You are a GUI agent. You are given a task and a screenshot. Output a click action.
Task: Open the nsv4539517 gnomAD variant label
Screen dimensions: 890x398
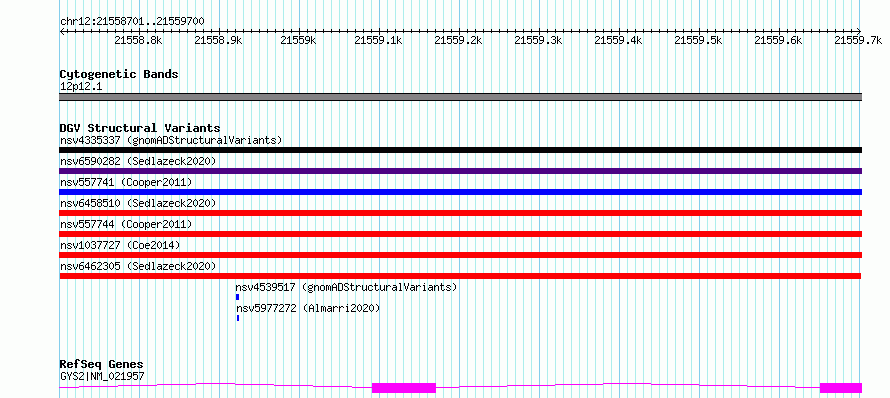pos(346,287)
